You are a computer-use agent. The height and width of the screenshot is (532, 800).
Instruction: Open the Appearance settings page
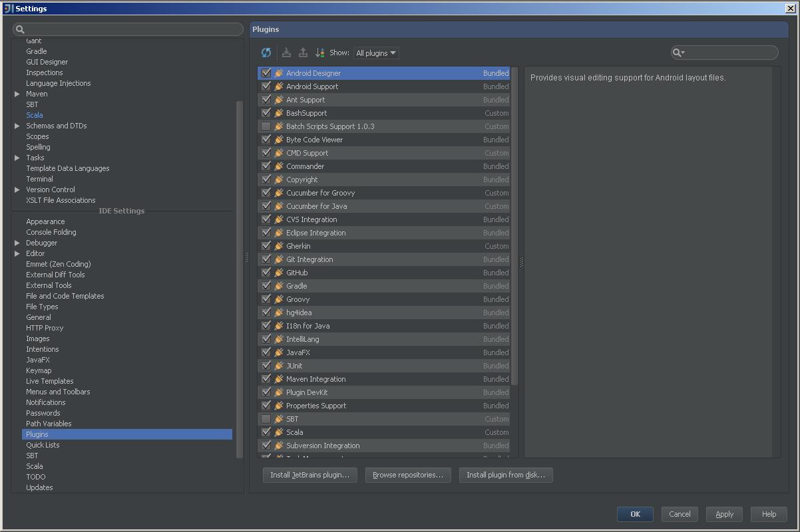coord(45,221)
